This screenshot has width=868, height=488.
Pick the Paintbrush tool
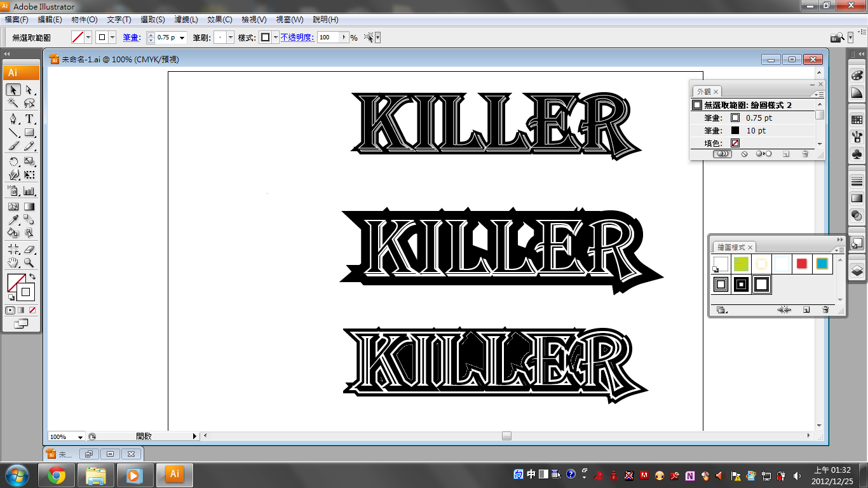point(13,146)
